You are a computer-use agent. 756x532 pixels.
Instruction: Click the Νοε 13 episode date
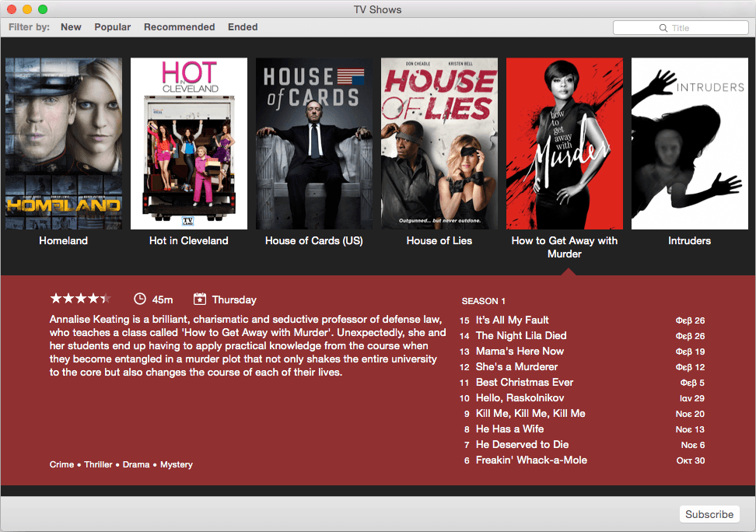tap(690, 429)
